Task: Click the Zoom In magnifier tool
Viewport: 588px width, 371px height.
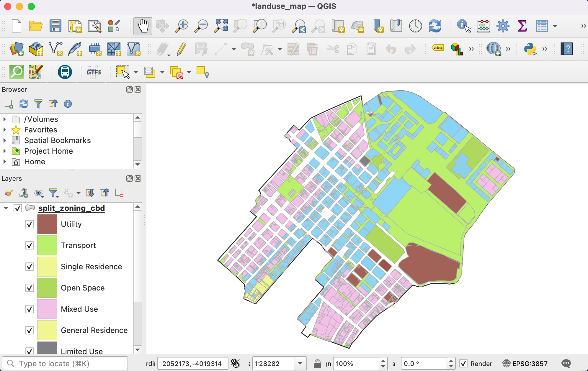Action: [182, 26]
